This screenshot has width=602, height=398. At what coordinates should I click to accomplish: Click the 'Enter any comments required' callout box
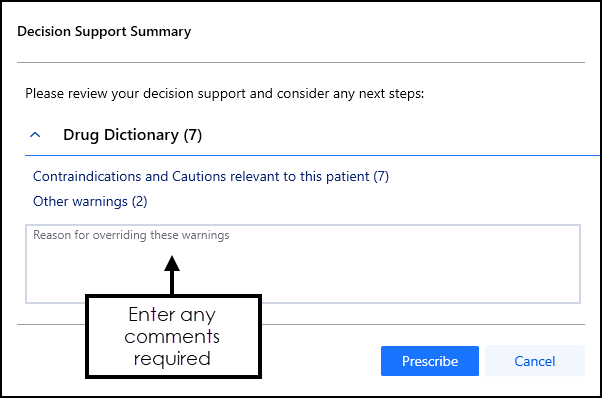[173, 337]
